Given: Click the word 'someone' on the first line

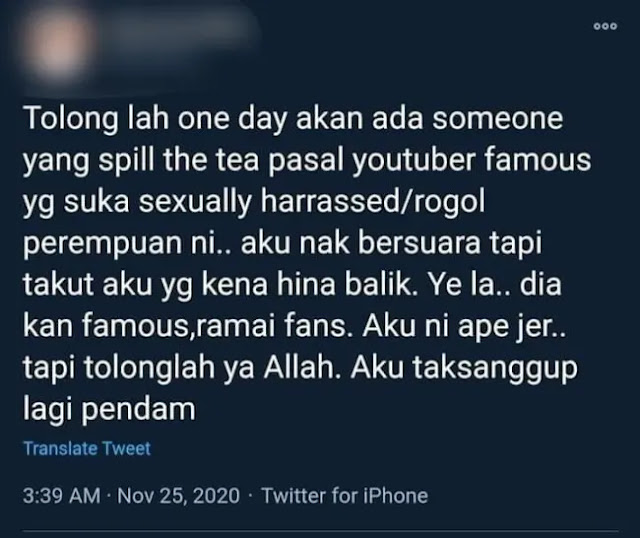Looking at the screenshot, I should 498,118.
